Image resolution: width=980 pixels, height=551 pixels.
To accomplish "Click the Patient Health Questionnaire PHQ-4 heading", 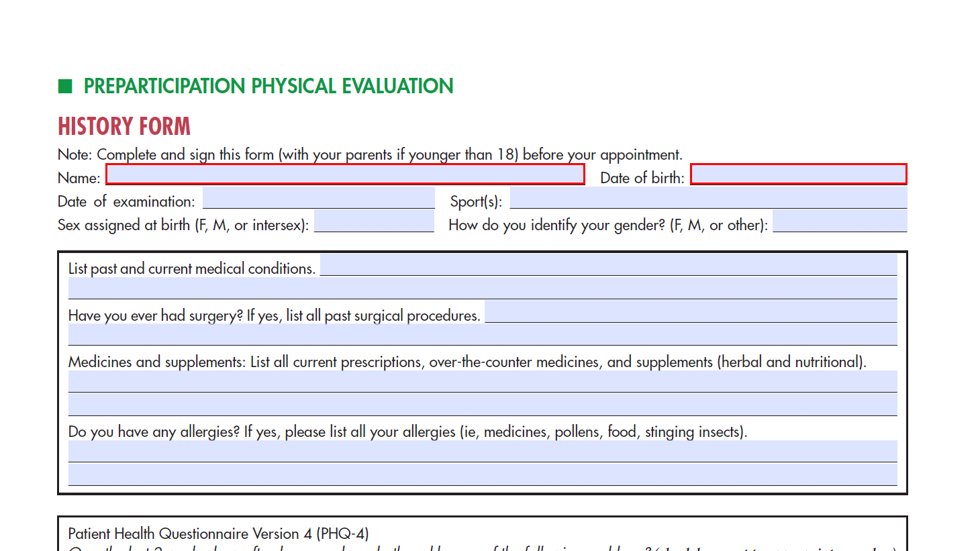I will [218, 534].
